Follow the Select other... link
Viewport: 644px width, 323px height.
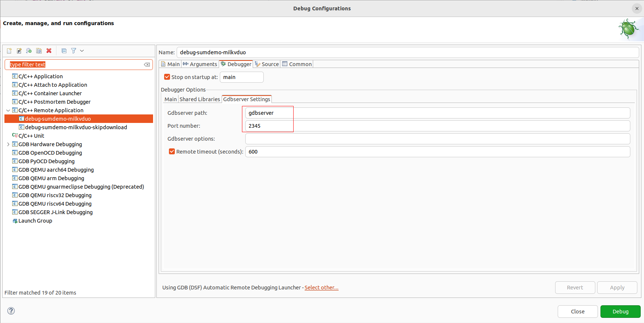coord(322,288)
